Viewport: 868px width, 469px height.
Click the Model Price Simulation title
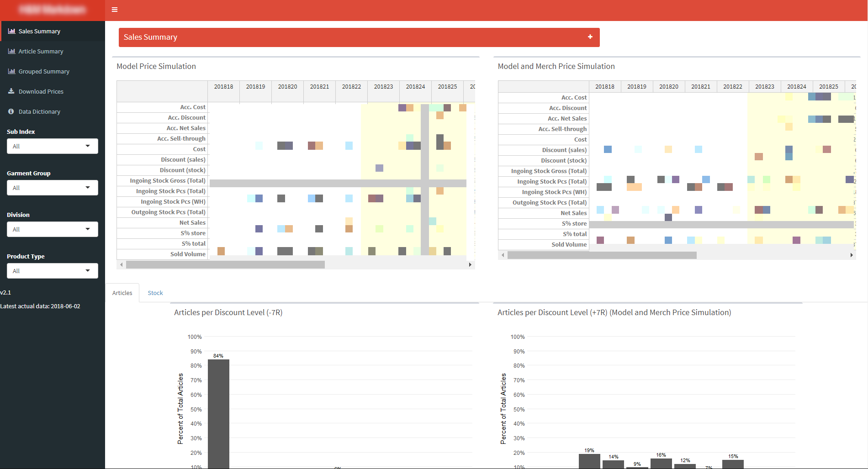click(x=156, y=66)
